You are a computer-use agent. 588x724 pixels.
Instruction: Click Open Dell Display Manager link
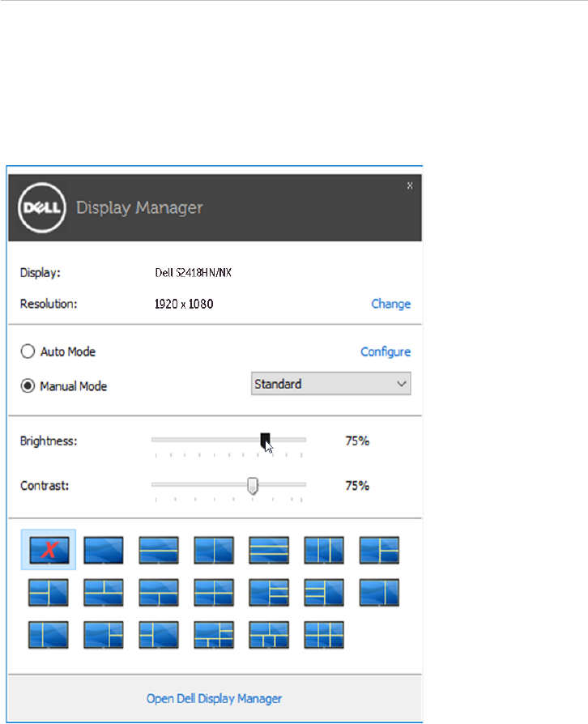pyautogui.click(x=215, y=699)
